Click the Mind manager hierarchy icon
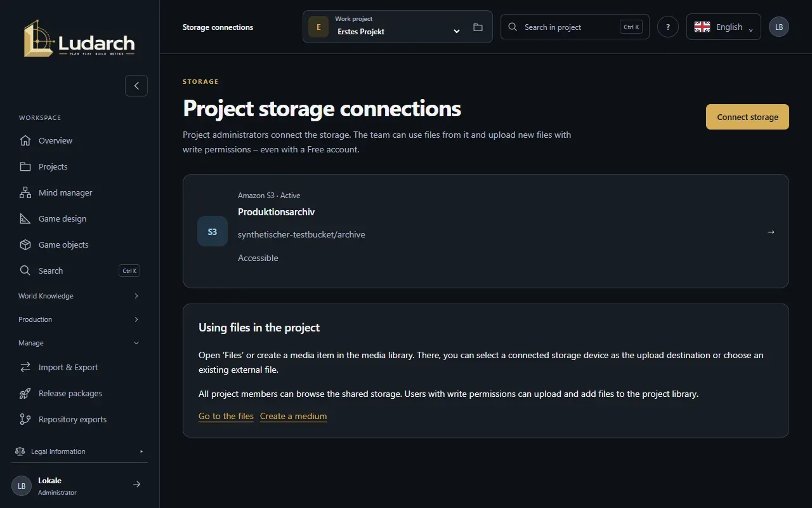The width and height of the screenshot is (812, 508). click(25, 192)
